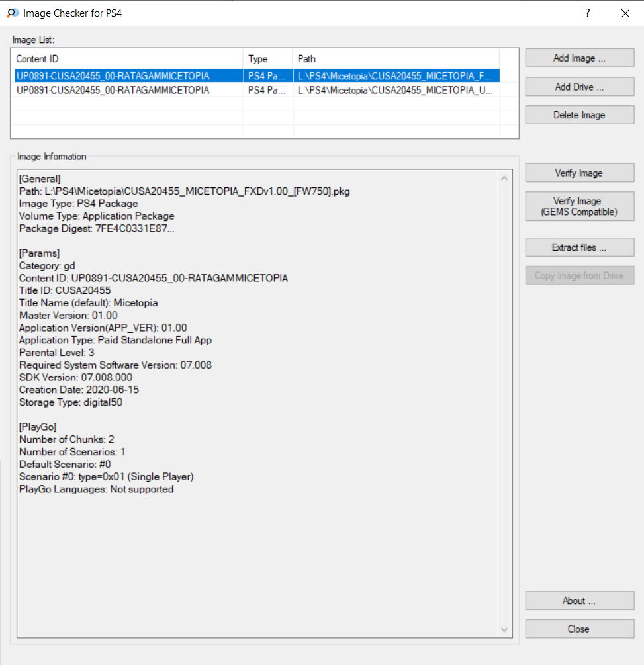The image size is (644, 665).
Task: Click the Image Checker app icon in title bar
Action: point(13,13)
